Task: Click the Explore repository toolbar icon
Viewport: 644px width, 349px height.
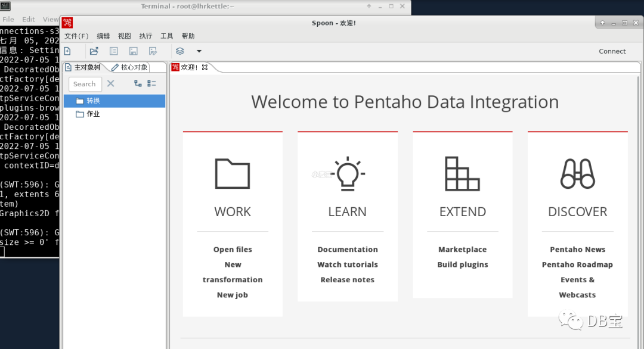Action: point(114,51)
